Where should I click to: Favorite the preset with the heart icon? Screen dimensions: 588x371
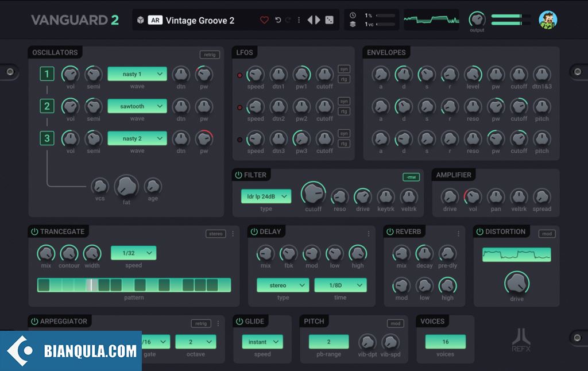(x=264, y=20)
